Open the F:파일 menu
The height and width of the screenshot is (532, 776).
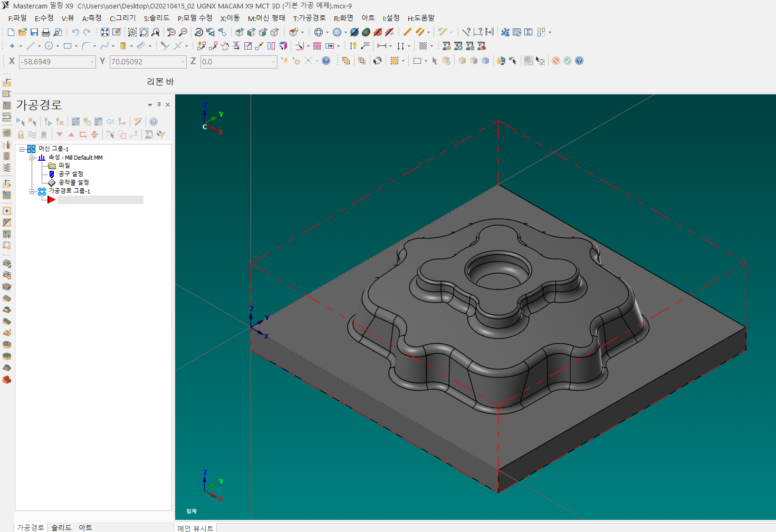coord(17,18)
